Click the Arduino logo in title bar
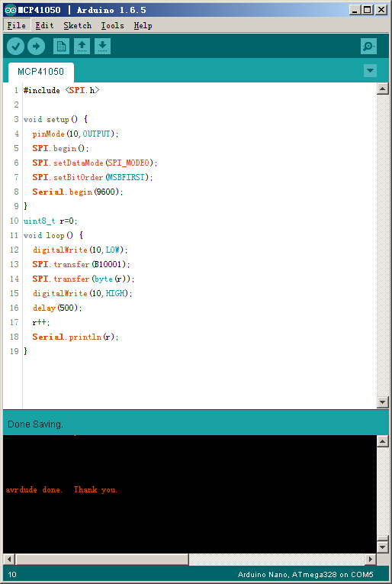Image resolution: width=392 pixels, height=584 pixels. (10, 10)
